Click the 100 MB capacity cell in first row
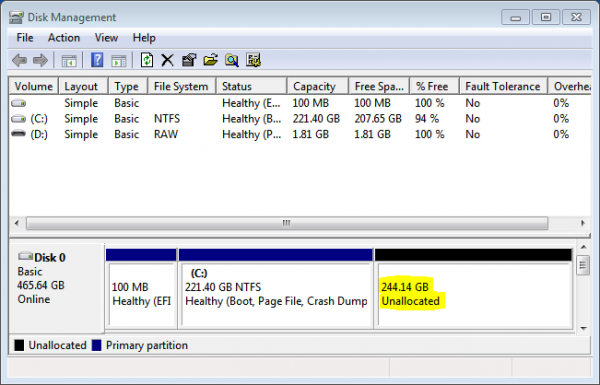600x385 pixels. click(310, 103)
